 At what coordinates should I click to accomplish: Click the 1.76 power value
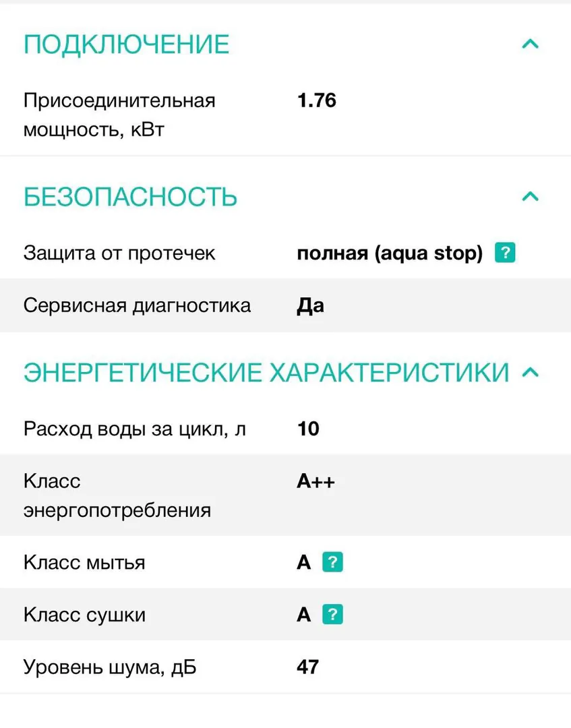(317, 100)
